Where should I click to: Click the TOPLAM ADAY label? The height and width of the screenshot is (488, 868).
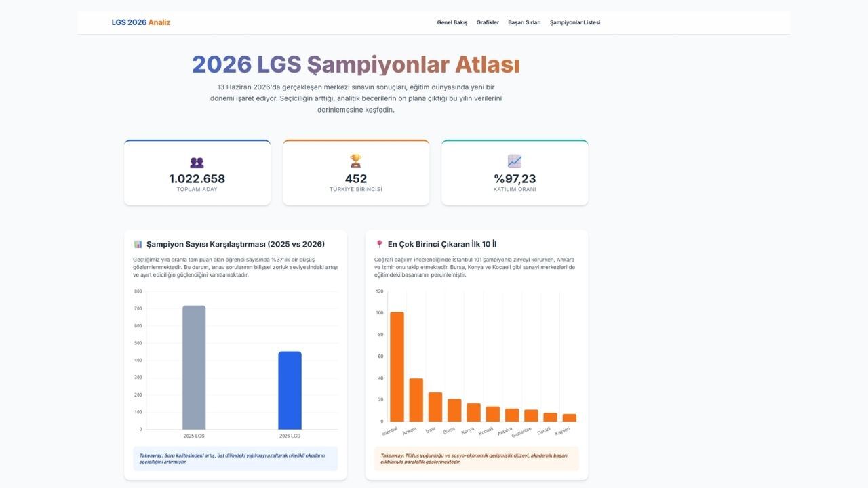pos(197,190)
